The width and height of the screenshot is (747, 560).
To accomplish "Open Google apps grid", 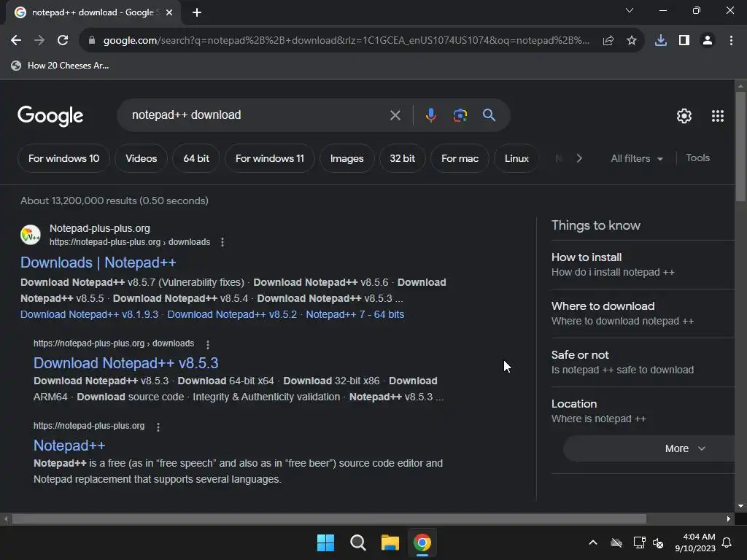I will pyautogui.click(x=718, y=116).
